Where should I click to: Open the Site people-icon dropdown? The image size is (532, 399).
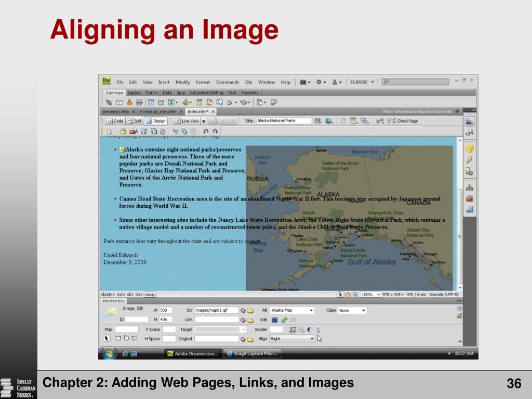337,82
